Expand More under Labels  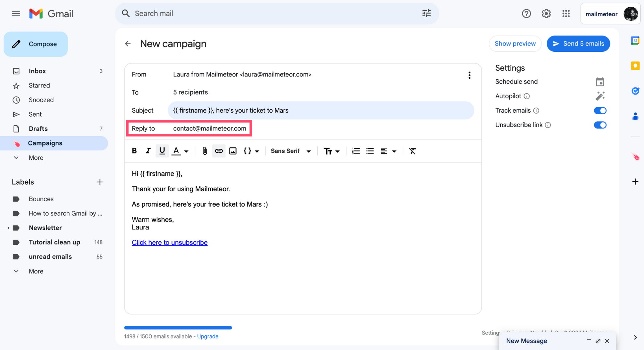(x=36, y=271)
